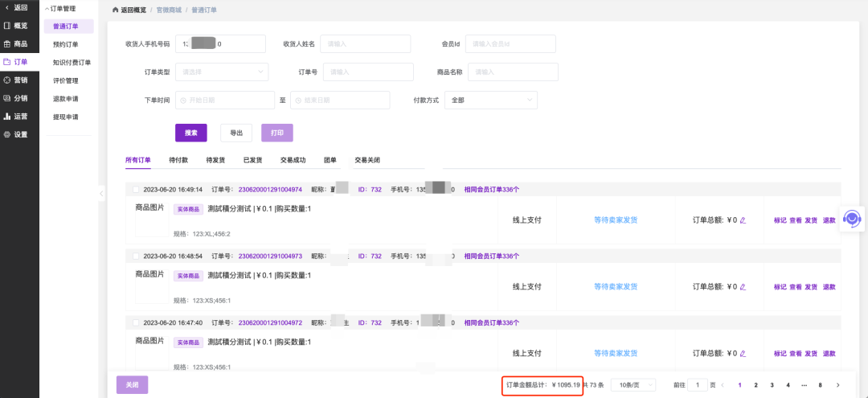Open the 订单类型 dropdown

coord(222,72)
